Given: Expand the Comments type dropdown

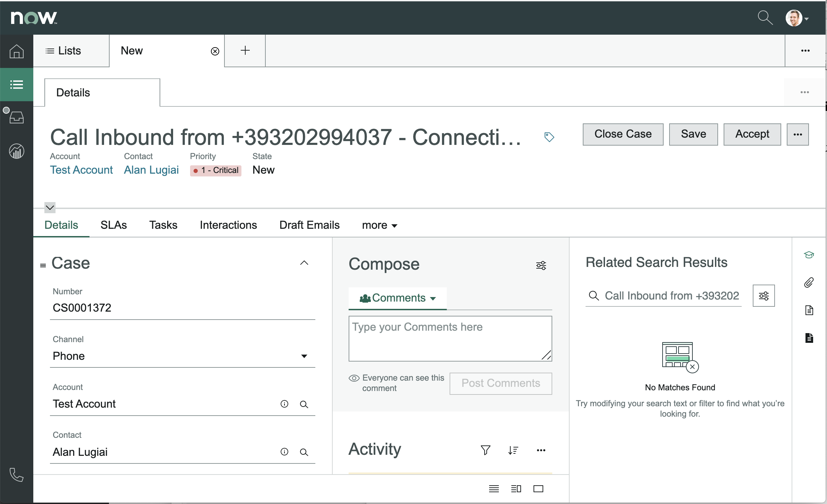Looking at the screenshot, I should click(398, 298).
